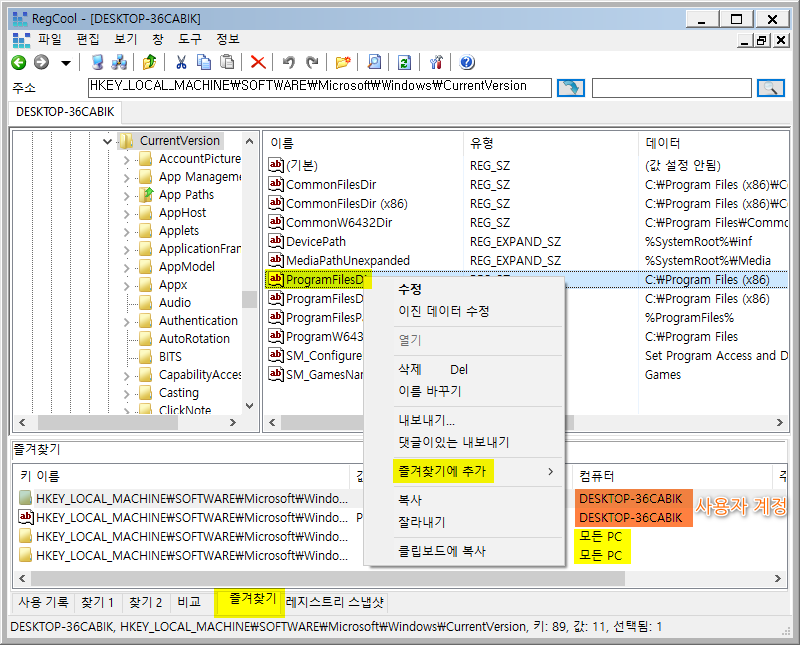Click the address Go arrow button
800x645 pixels.
570,88
